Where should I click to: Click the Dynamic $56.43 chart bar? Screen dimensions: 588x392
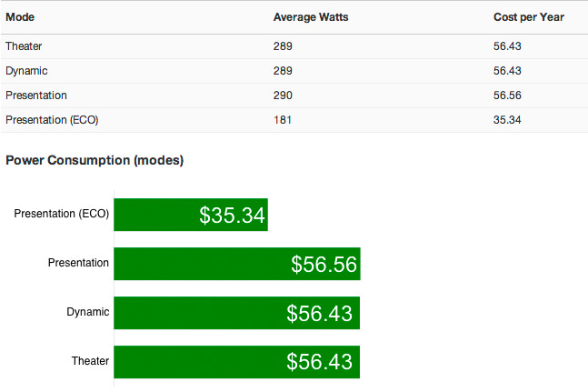click(236, 313)
